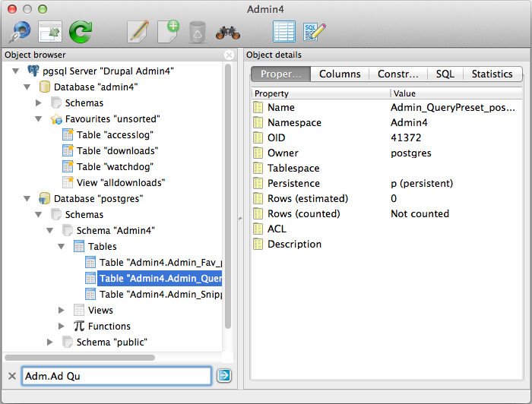
Task: Click the Schema "Admin4" page icon
Action: pos(67,230)
